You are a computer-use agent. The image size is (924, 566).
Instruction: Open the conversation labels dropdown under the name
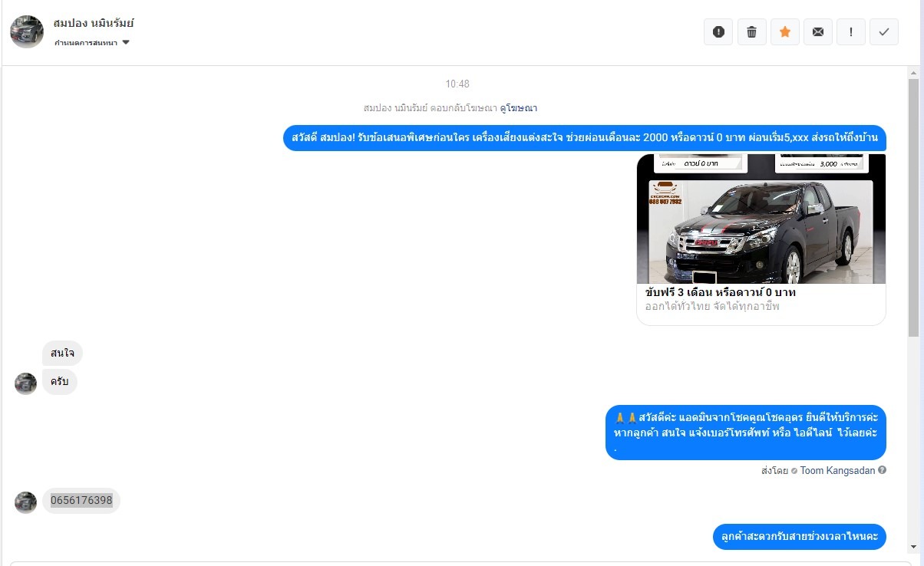[92, 43]
